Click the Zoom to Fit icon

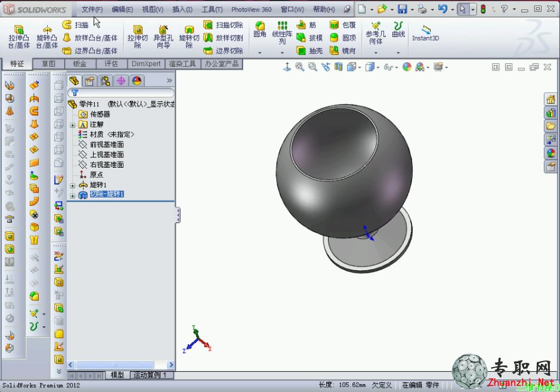point(299,67)
